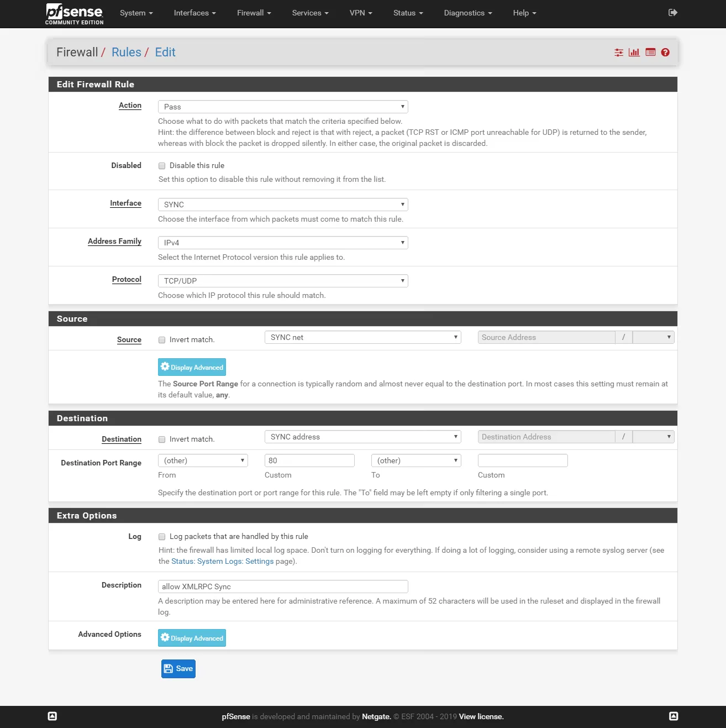The image size is (726, 728).
Task: Click the logout icon in the navbar
Action: (x=673, y=12)
